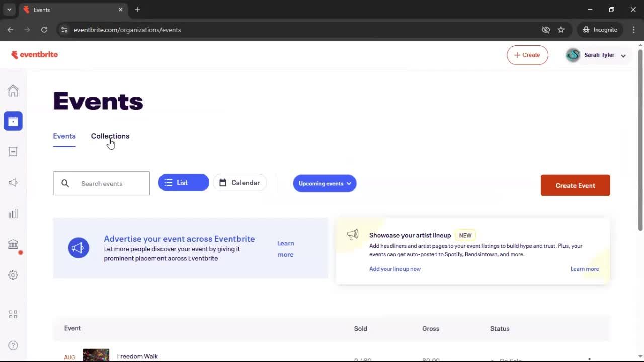
Task: Click the Eventbrite logo
Action: pyautogui.click(x=35, y=55)
